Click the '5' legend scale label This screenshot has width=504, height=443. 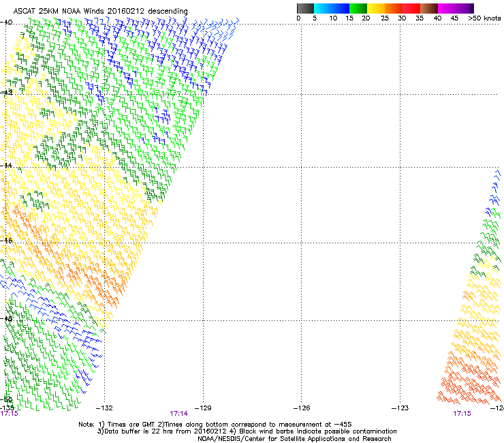click(x=315, y=18)
